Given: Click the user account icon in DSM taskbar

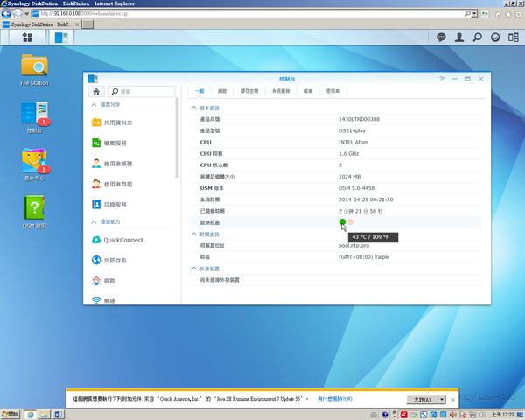Looking at the screenshot, I should (460, 38).
